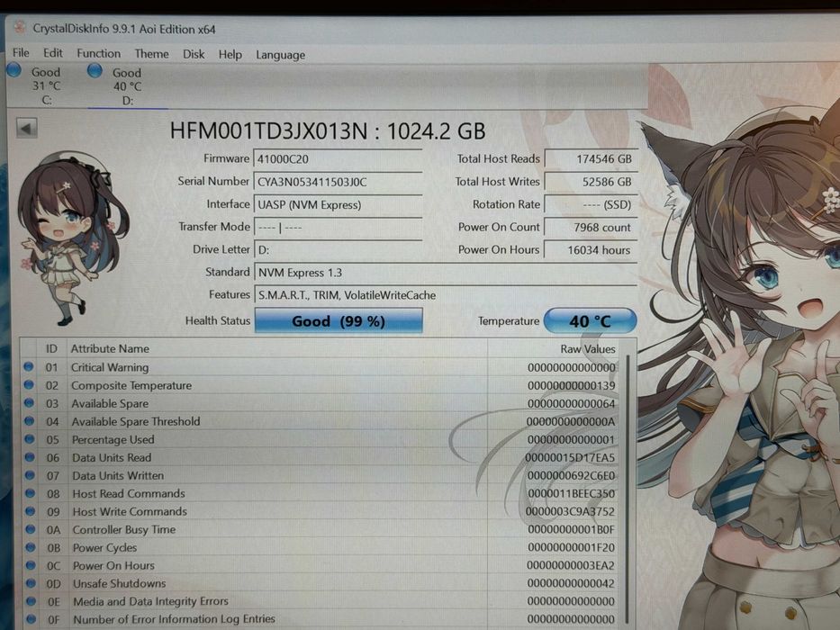This screenshot has width=840, height=630.
Task: Click the status dot for Host Read Commands
Action: coord(30,493)
